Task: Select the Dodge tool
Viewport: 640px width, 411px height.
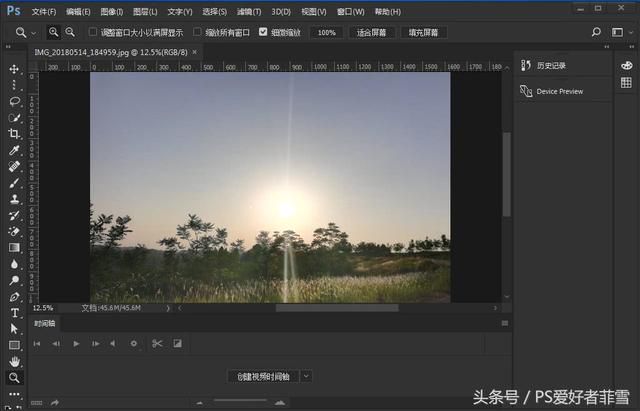Action: [x=14, y=280]
